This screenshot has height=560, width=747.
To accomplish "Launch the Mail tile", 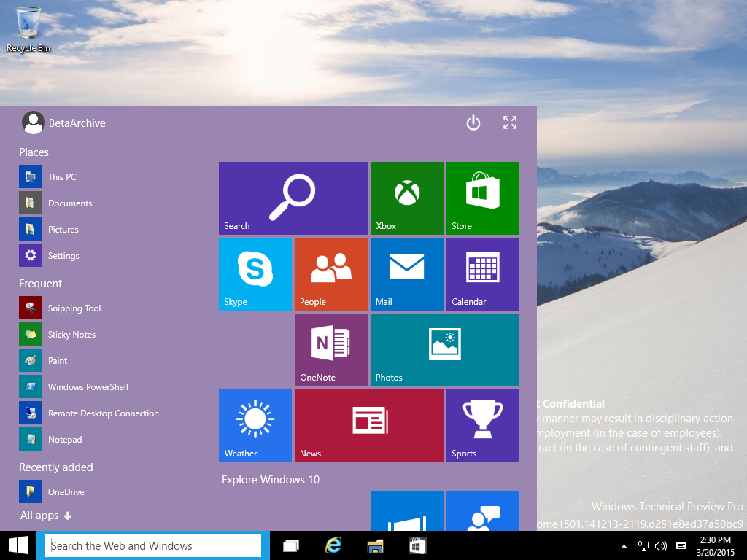I will coord(406,273).
